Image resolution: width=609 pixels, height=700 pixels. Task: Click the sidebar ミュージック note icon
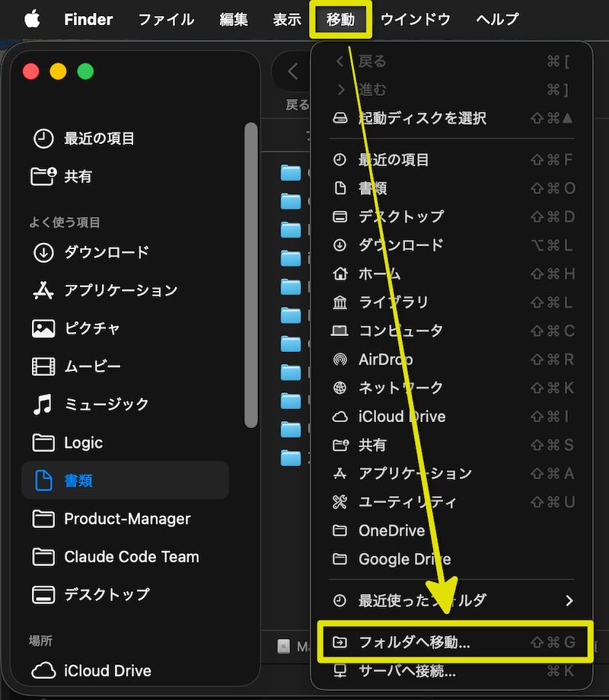click(43, 404)
